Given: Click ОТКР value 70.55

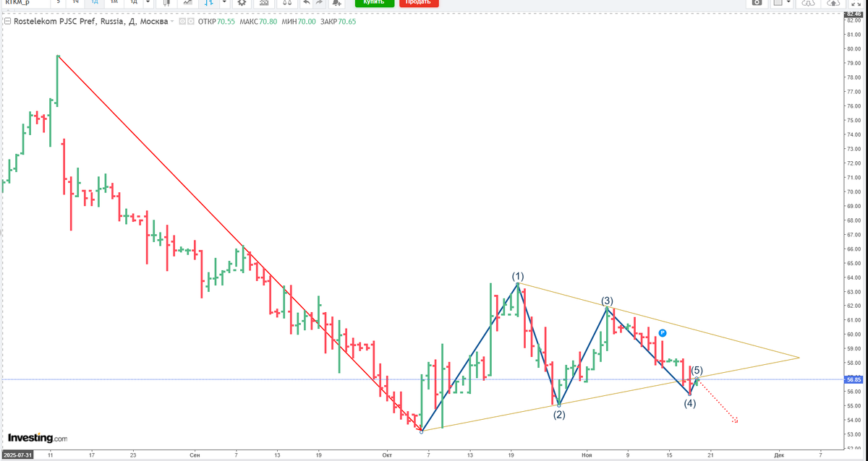Looking at the screenshot, I should pyautogui.click(x=224, y=22).
